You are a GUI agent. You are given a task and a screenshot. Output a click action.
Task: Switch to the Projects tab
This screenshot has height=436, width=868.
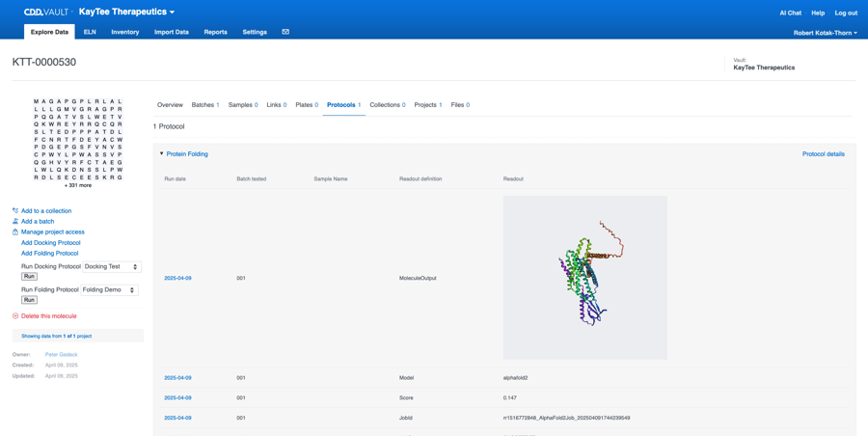coord(428,105)
